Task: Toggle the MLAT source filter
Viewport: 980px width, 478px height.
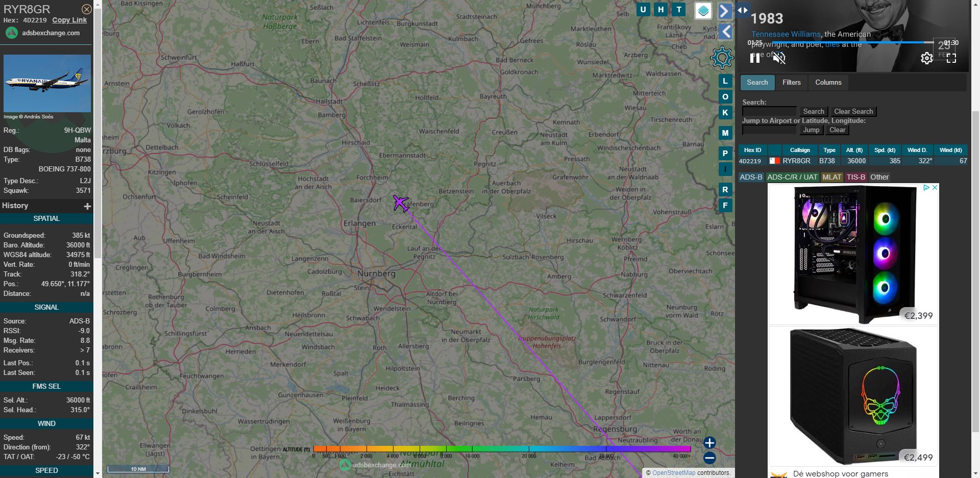Action: tap(831, 177)
